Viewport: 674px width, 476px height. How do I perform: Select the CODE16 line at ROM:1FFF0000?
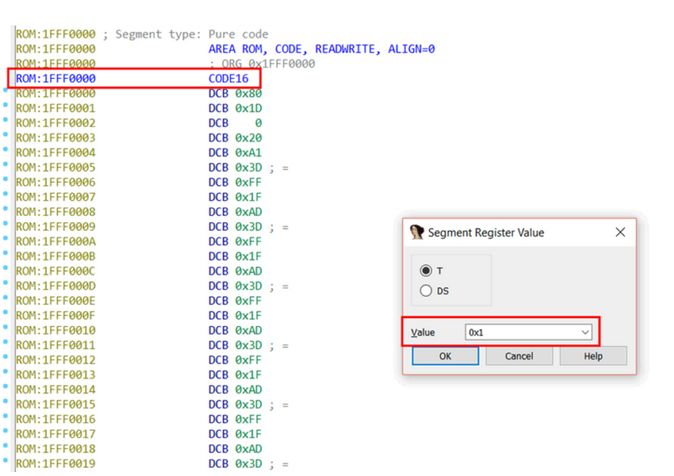(x=133, y=78)
